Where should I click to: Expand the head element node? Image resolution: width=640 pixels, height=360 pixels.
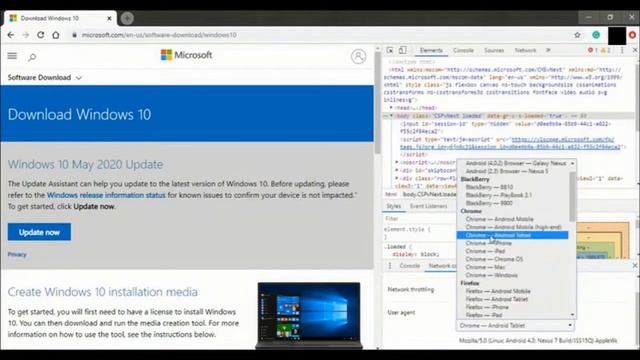[x=391, y=108]
